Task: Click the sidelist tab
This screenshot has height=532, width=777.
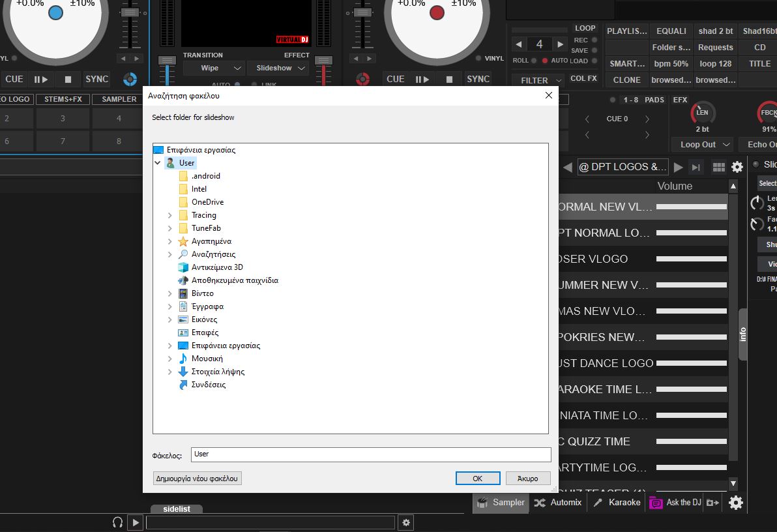Action: 177,509
